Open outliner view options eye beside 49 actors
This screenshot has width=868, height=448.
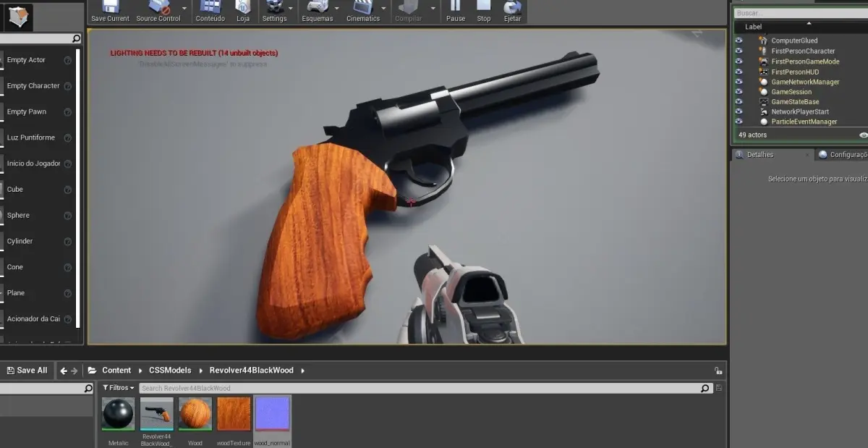point(863,135)
